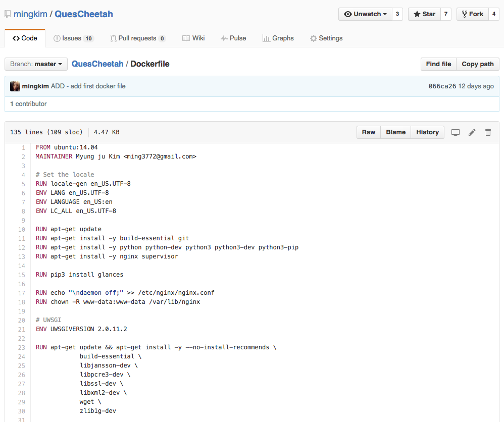Click the '1 contributor' text

pyautogui.click(x=28, y=104)
